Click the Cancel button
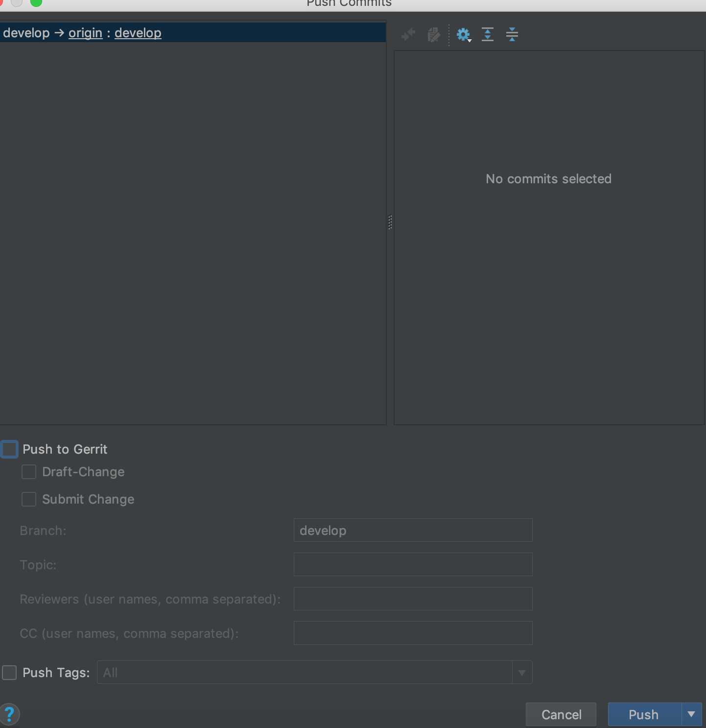Viewport: 706px width, 728px height. coord(561,714)
